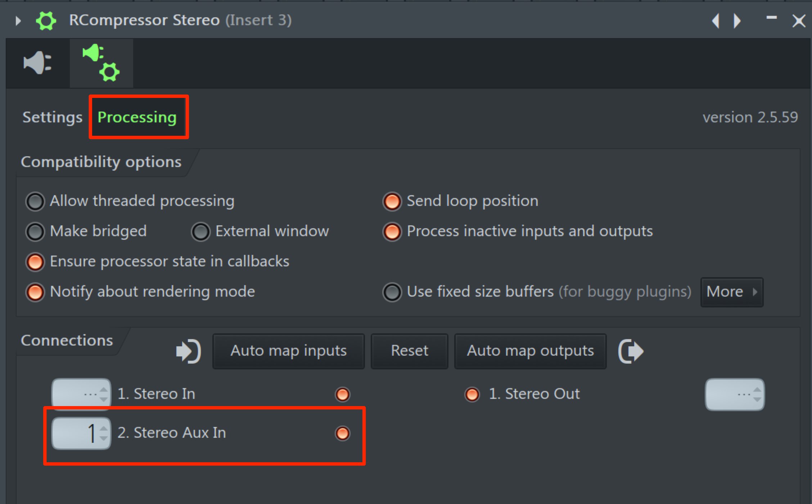Enable Allow threaded processing
This screenshot has height=504, width=812.
[x=35, y=201]
